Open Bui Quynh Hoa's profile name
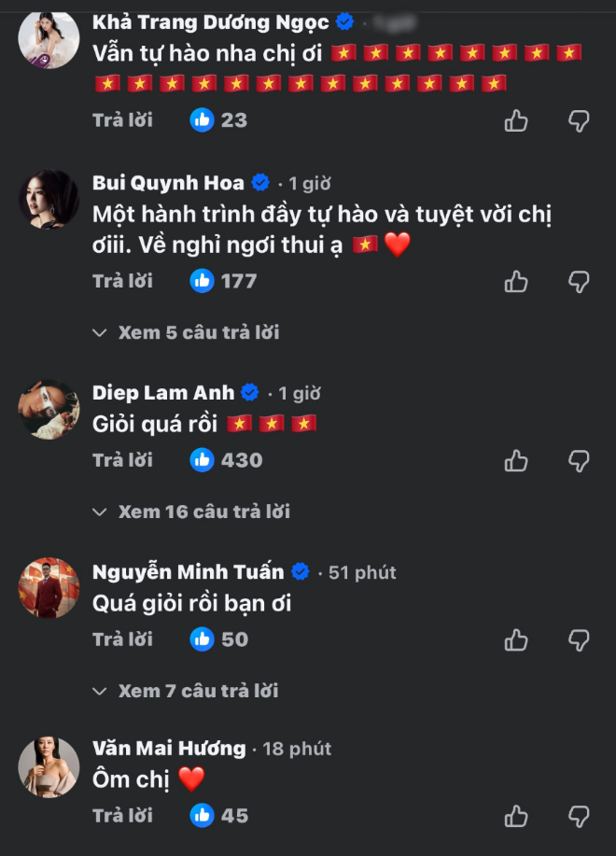 168,184
